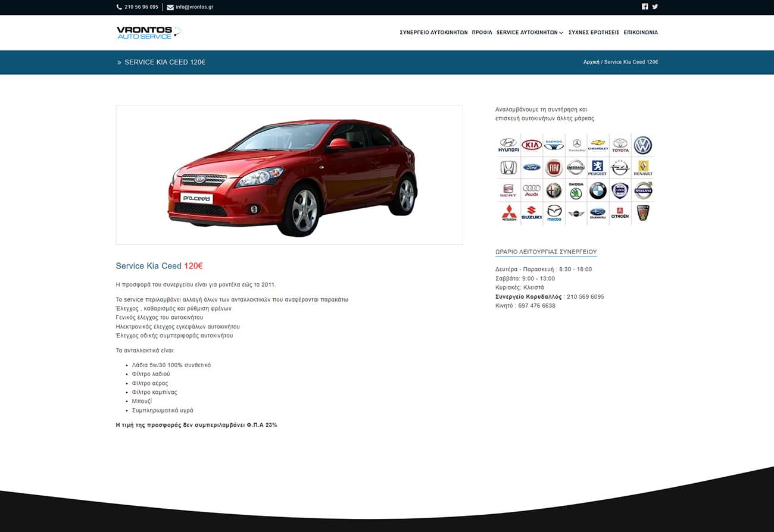Screen dimensions: 774x532
Task: Click the info@vrontos.gr email link
Action: point(194,7)
